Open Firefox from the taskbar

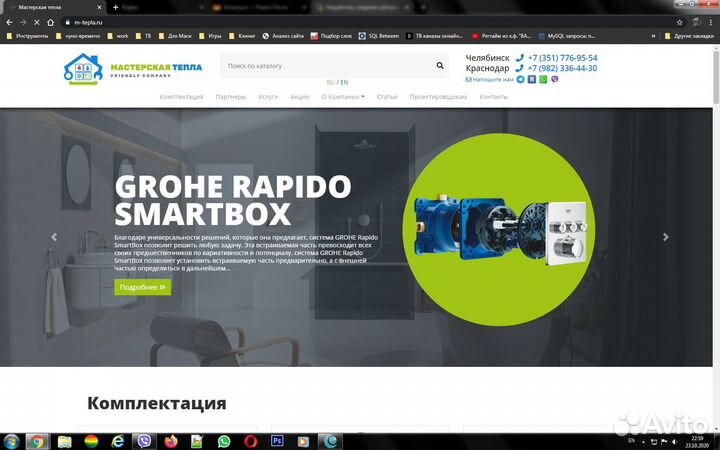171,442
